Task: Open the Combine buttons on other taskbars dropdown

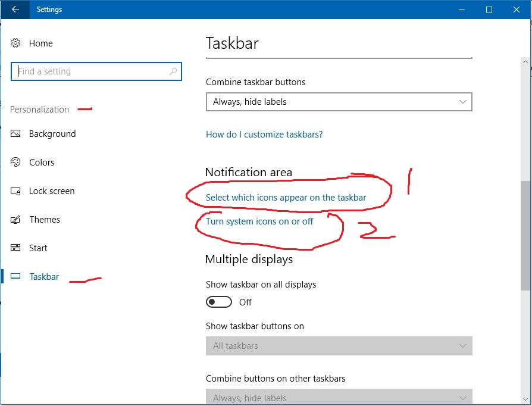Action: [339, 398]
